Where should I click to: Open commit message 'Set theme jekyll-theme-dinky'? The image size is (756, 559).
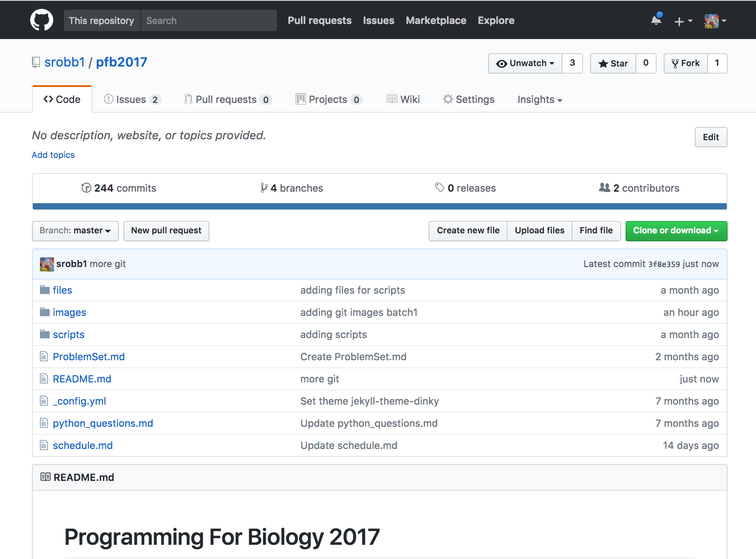[x=370, y=401]
